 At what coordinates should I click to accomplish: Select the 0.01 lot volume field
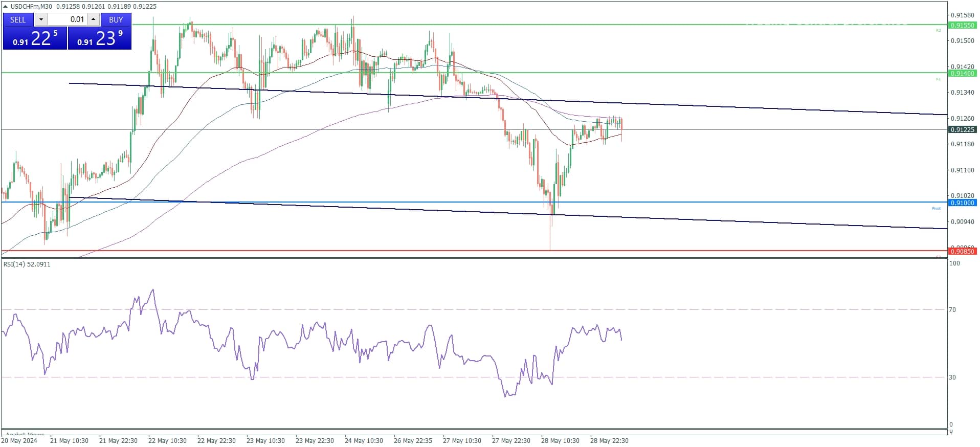[67, 19]
